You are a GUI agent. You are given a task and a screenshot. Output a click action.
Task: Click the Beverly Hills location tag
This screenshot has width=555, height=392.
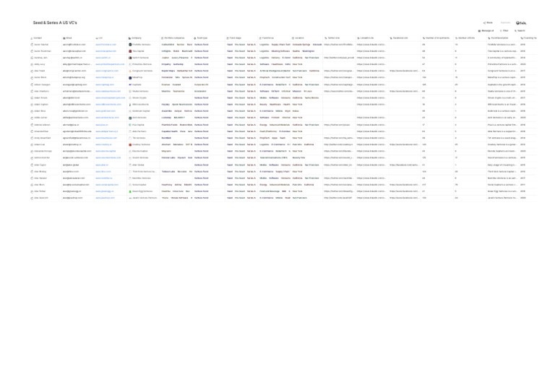point(298,158)
